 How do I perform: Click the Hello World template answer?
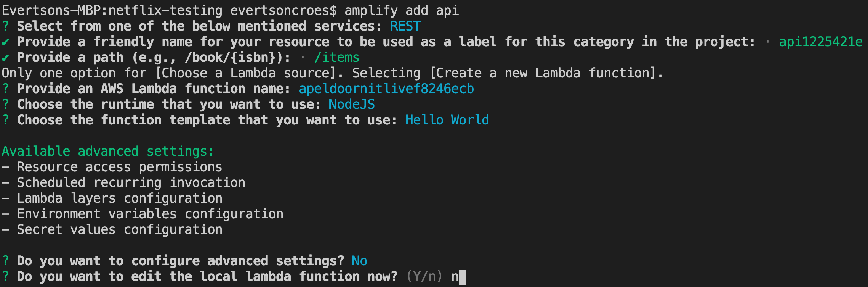[447, 120]
